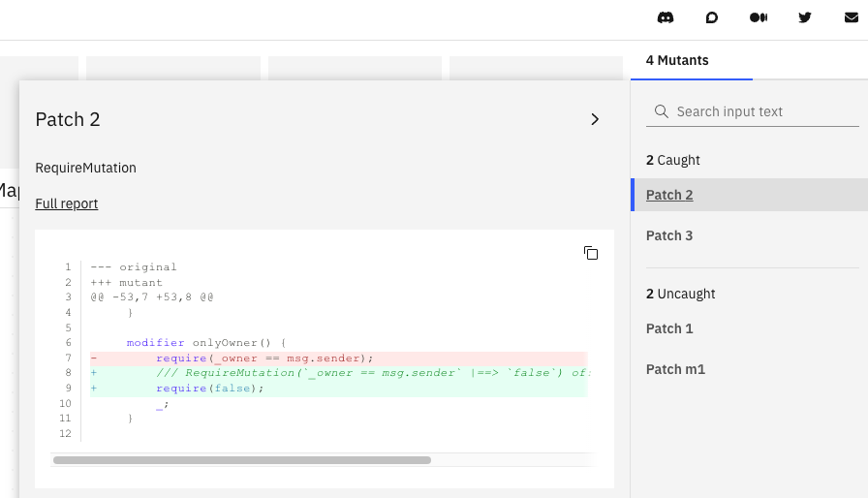
Task: Click the 2 Uncaught group header
Action: [x=680, y=294]
